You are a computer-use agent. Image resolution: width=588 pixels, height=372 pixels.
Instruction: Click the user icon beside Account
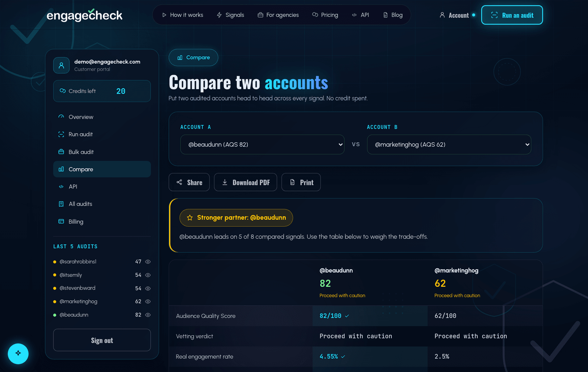442,15
